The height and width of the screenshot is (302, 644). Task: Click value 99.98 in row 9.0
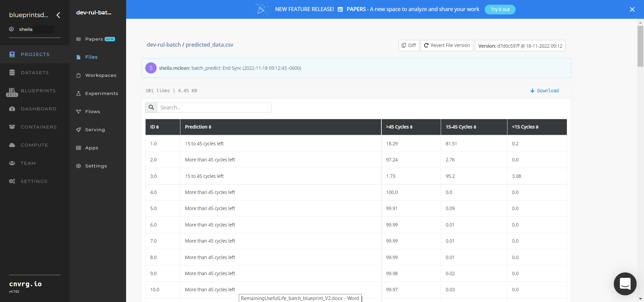point(392,273)
